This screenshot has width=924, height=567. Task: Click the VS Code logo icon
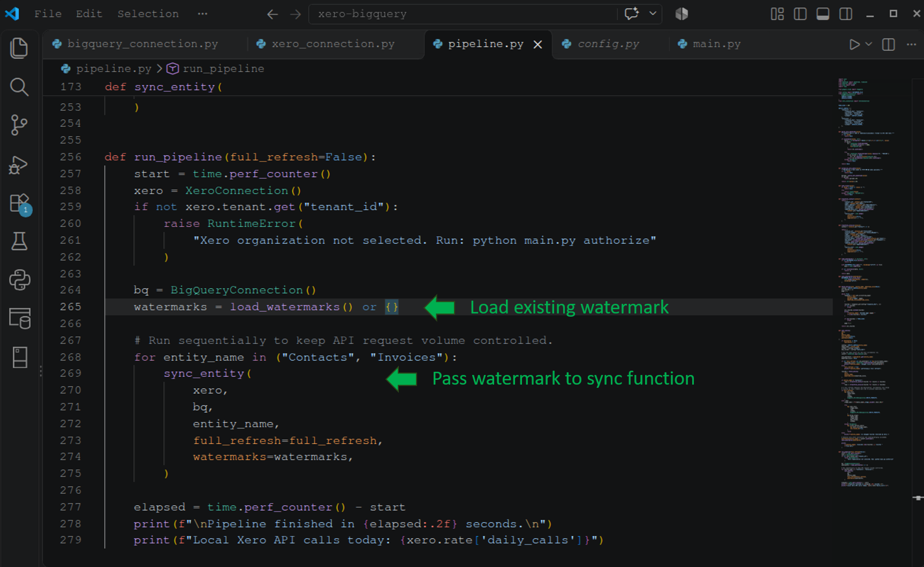(12, 13)
